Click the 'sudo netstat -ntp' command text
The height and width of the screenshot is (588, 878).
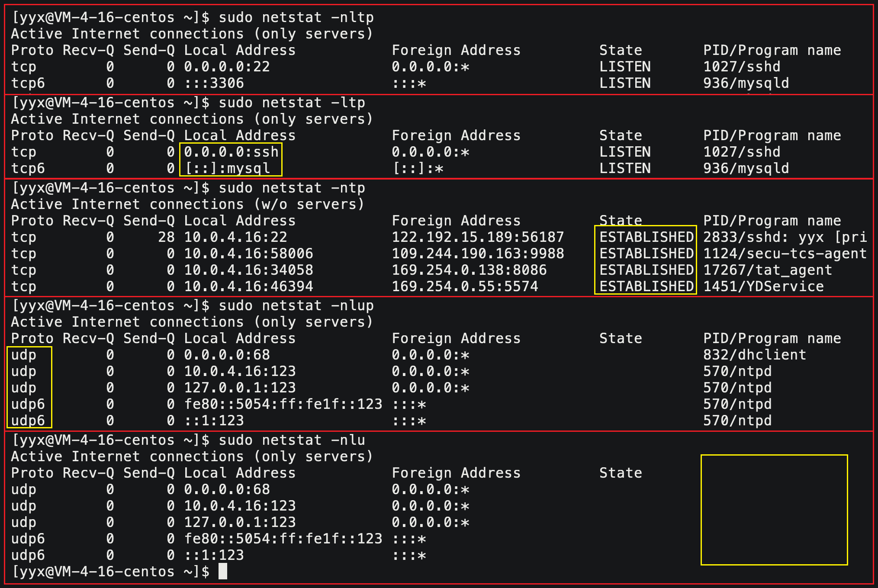292,188
